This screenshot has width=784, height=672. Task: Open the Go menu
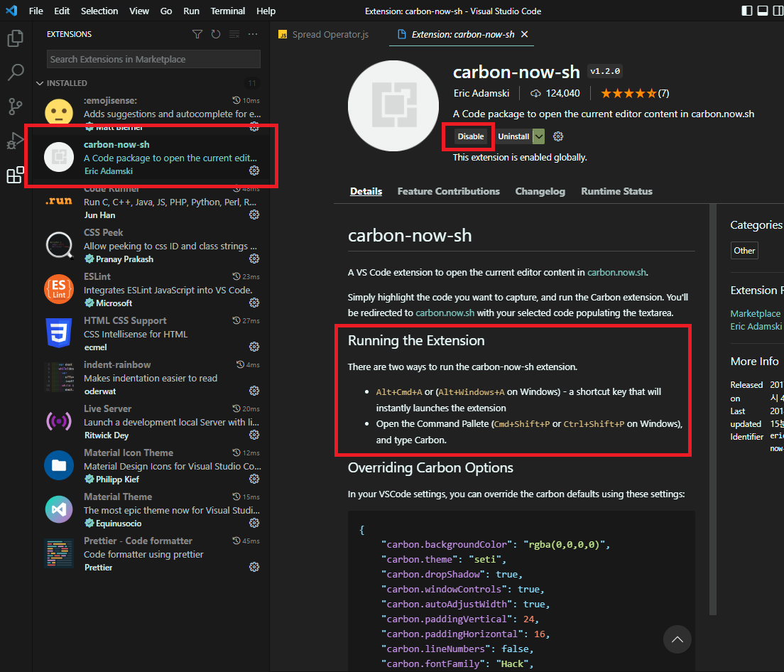click(x=166, y=11)
